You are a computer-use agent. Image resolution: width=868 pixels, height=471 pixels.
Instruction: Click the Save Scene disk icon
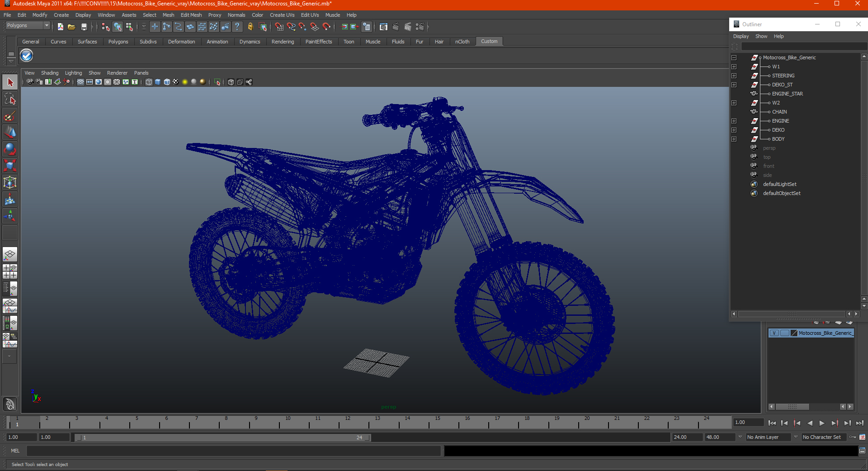point(84,27)
